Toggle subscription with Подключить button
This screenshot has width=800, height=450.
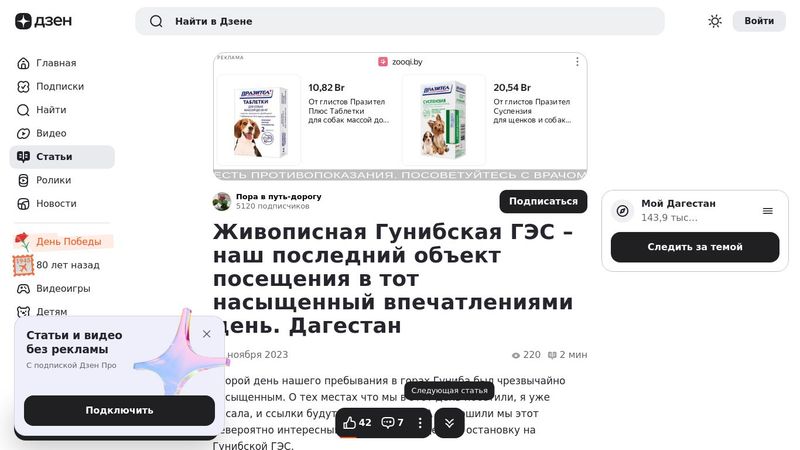119,410
